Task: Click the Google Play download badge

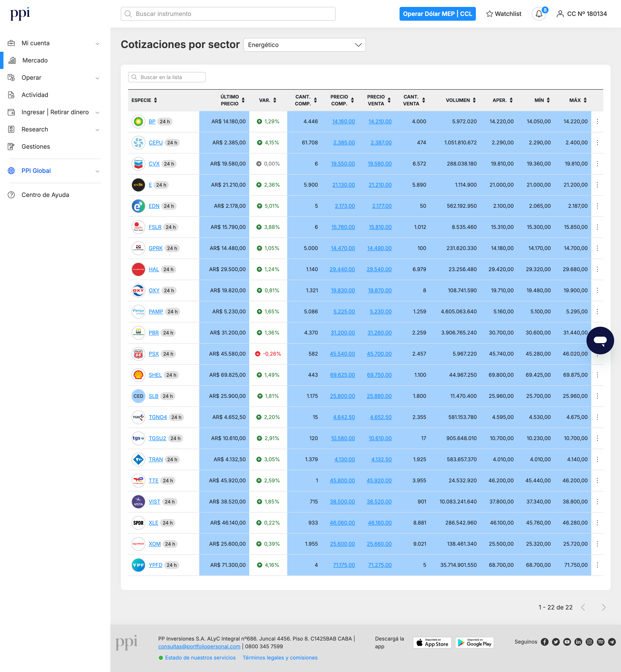Action: (x=475, y=643)
